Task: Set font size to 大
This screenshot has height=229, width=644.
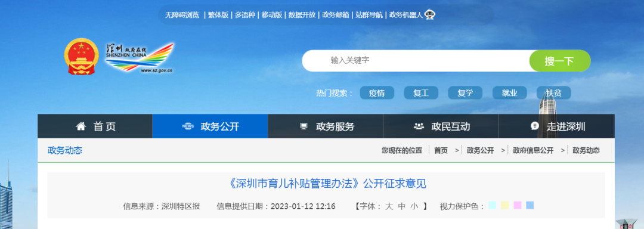Action: [x=389, y=206]
